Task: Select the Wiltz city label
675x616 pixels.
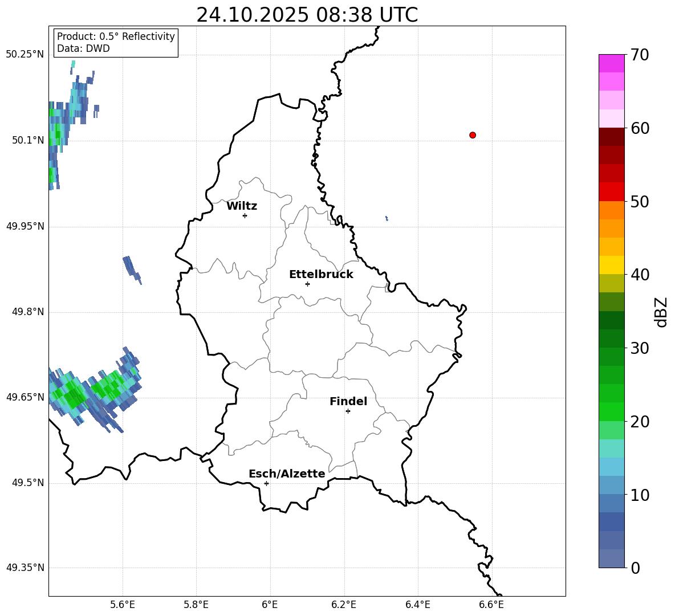Action: (x=242, y=206)
